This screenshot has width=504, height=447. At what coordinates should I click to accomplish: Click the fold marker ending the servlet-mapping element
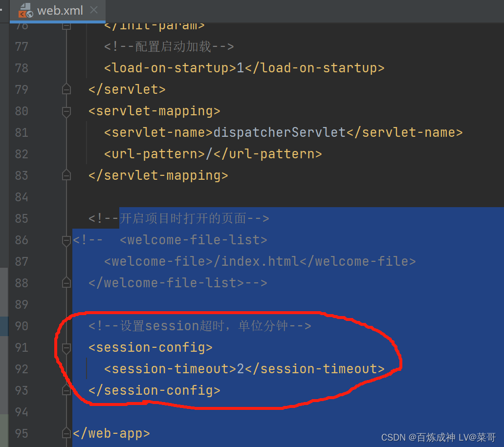click(66, 175)
